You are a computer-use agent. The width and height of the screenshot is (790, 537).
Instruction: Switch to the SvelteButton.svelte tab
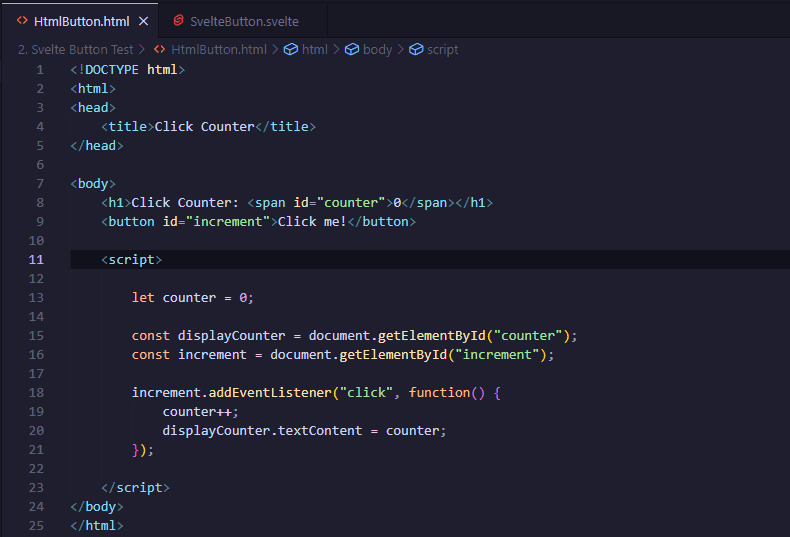244,21
